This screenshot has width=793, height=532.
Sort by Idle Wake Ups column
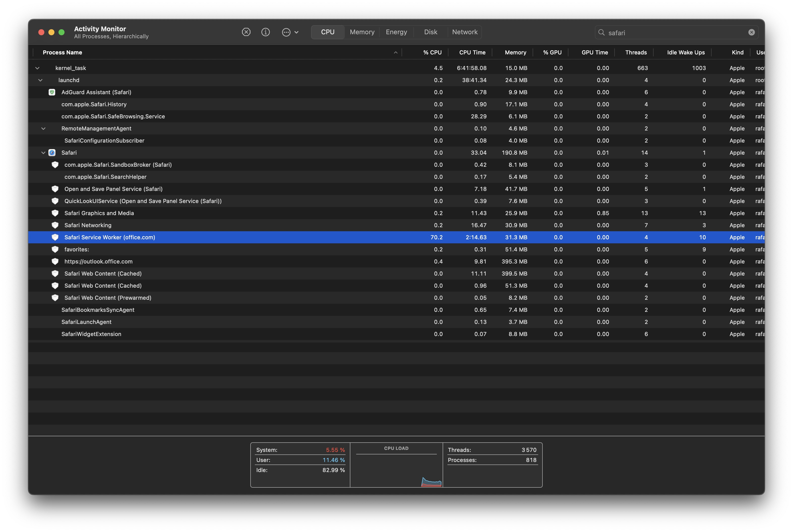685,52
